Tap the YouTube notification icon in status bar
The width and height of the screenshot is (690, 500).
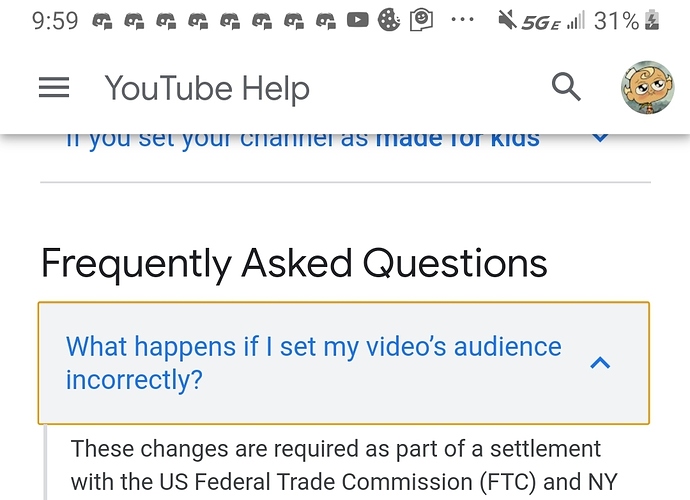click(358, 21)
